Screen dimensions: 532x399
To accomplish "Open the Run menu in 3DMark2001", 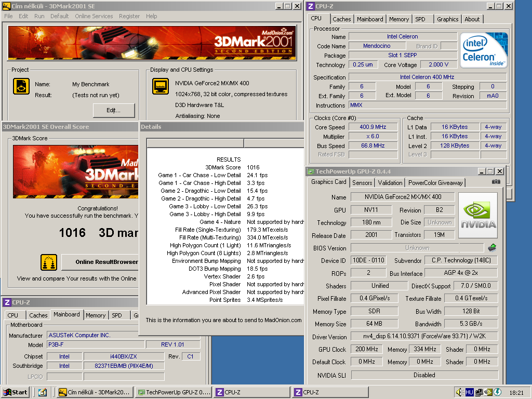I will coord(39,16).
